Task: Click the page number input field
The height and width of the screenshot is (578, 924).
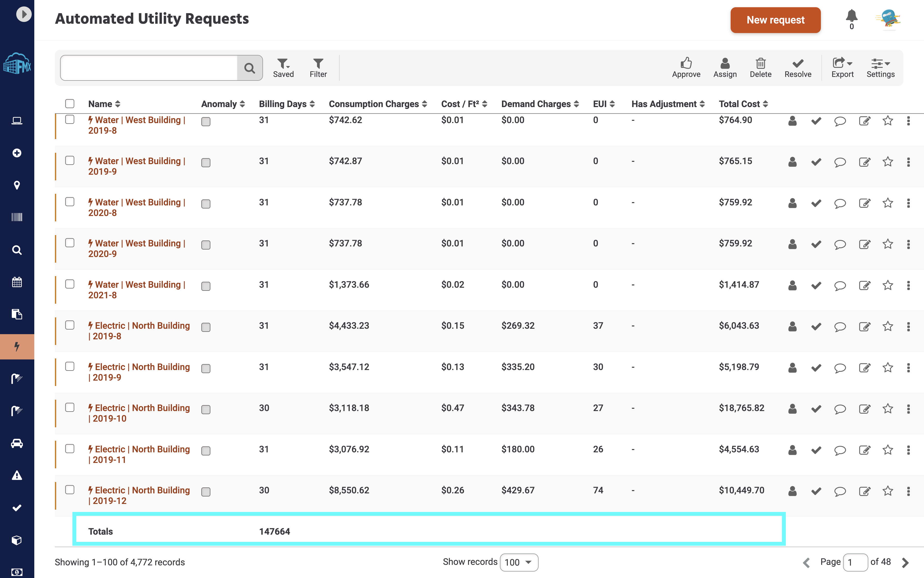Action: coord(855,562)
